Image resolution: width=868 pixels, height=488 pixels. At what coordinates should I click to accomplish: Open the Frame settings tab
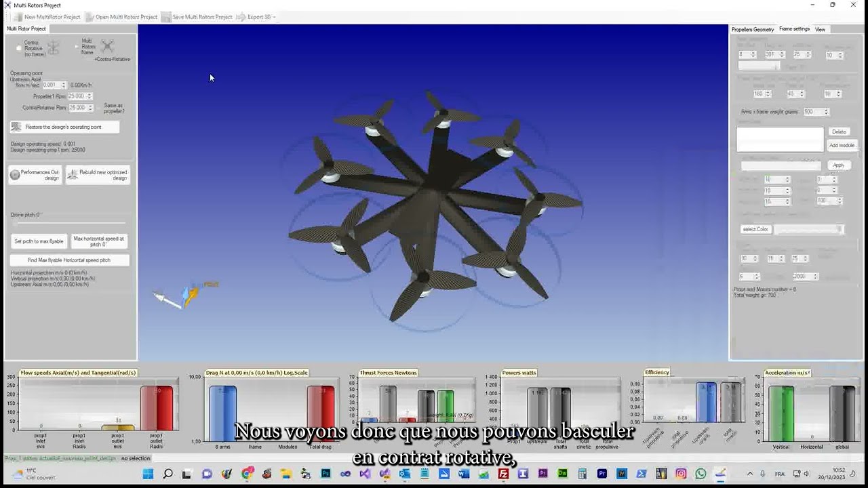[794, 29]
